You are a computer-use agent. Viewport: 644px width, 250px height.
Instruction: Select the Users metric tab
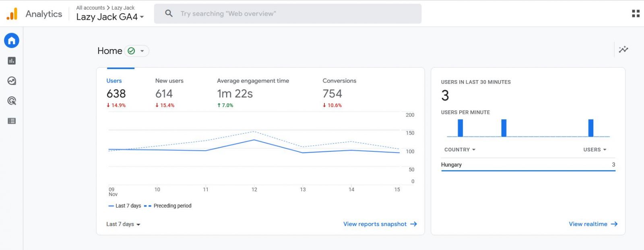116,93
